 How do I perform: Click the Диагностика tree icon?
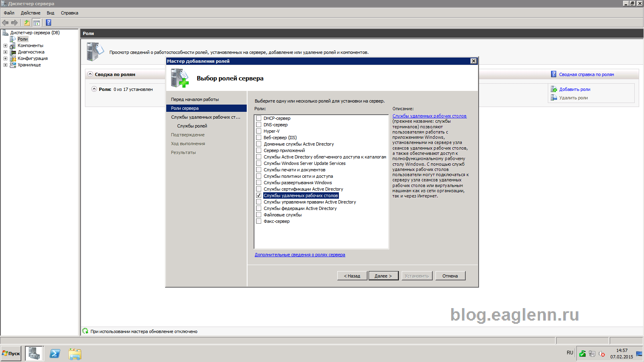tap(13, 52)
